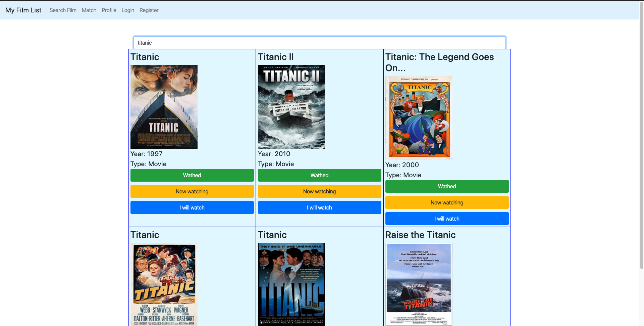Image resolution: width=644 pixels, height=326 pixels.
Task: Click the Titanic: The Legend Goes On... title
Action: tap(439, 62)
